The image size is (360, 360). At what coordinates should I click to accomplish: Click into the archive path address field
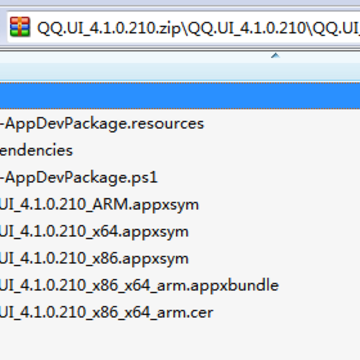pos(183,27)
